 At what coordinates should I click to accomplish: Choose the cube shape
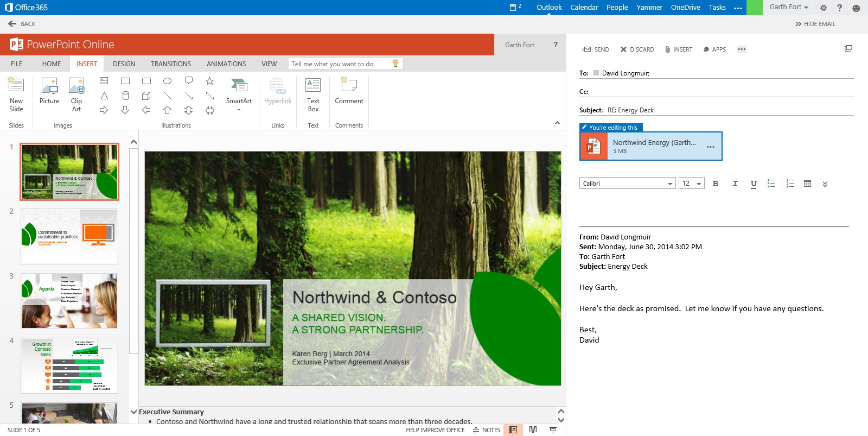coord(146,96)
